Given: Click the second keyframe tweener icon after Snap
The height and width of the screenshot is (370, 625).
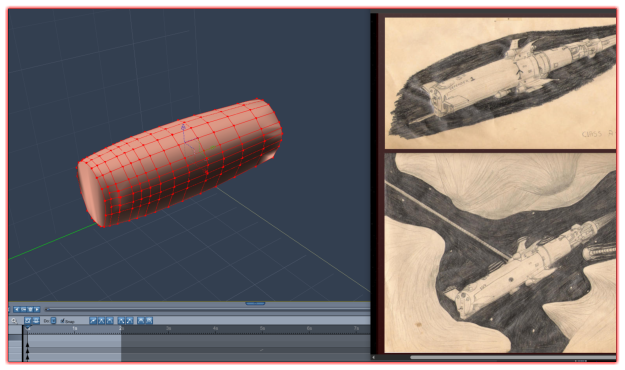Looking at the screenshot, I should tap(101, 321).
